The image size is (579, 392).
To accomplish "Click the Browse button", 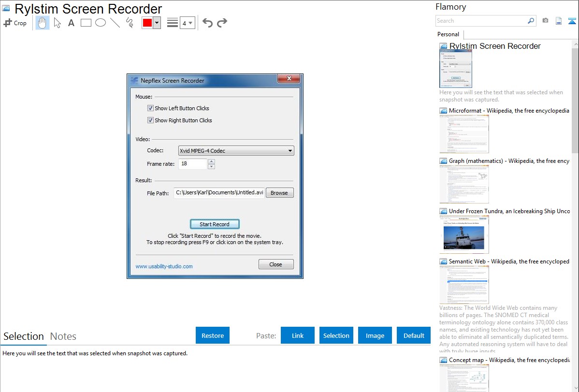I will coord(279,193).
